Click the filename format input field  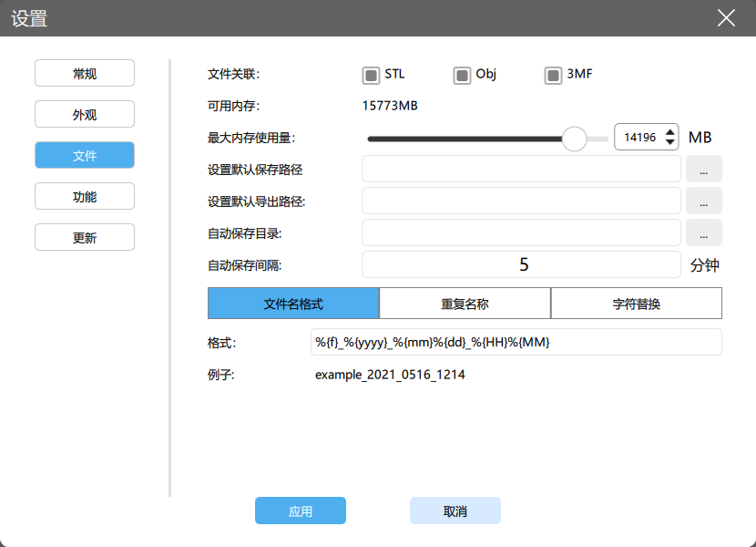point(516,342)
